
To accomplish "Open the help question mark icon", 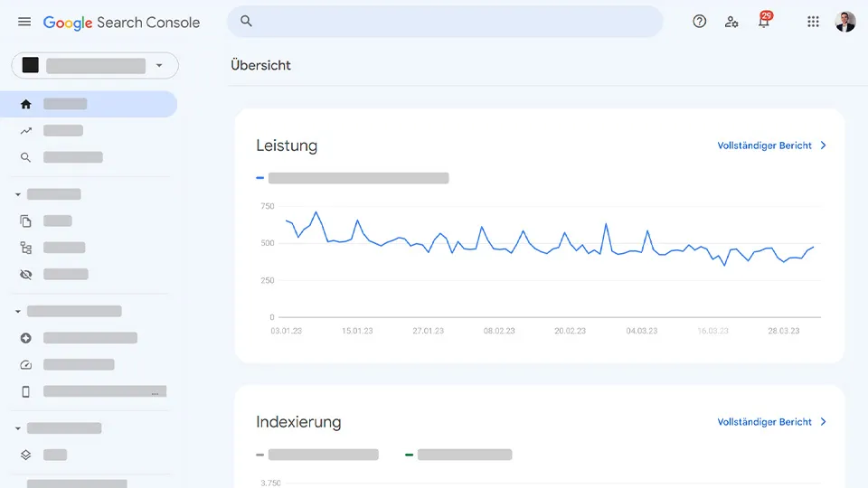I will (699, 22).
